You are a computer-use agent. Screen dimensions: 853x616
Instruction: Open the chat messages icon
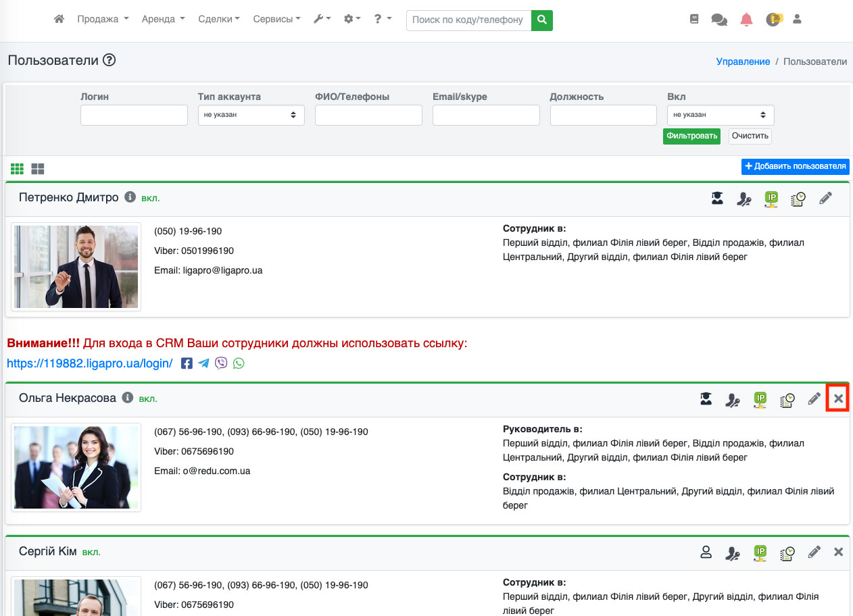719,20
